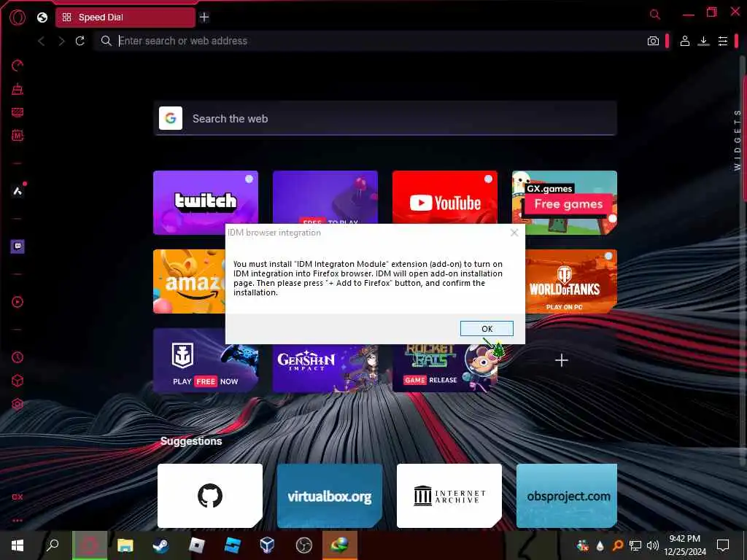Image resolution: width=747 pixels, height=560 pixels.
Task: Open volume control in system tray
Action: pyautogui.click(x=653, y=545)
